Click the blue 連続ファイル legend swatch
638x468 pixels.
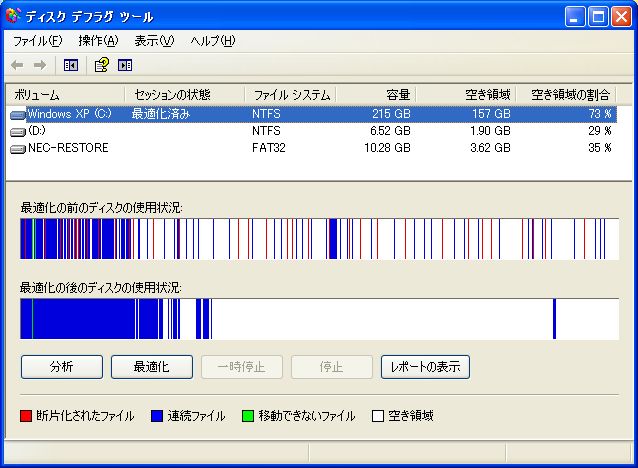pyautogui.click(x=157, y=416)
